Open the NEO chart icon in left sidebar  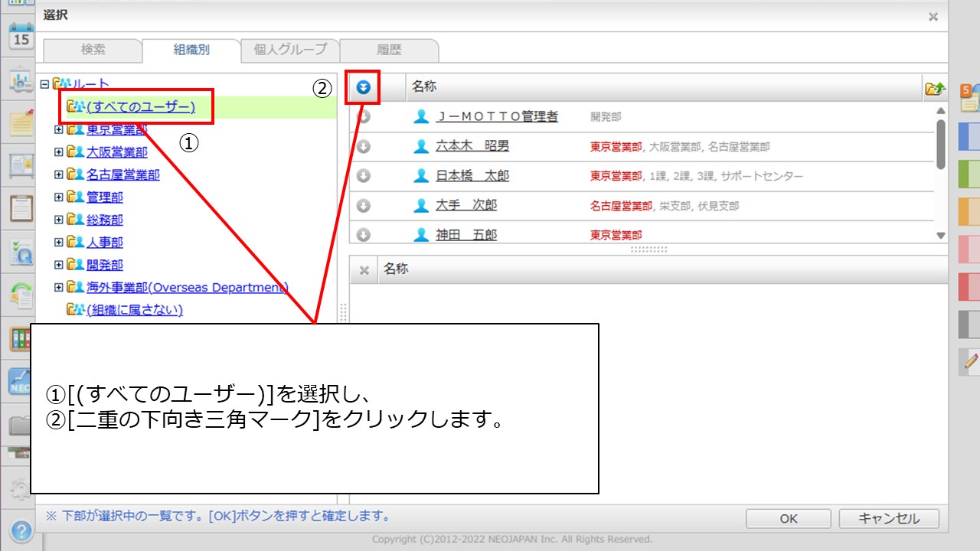click(x=19, y=382)
